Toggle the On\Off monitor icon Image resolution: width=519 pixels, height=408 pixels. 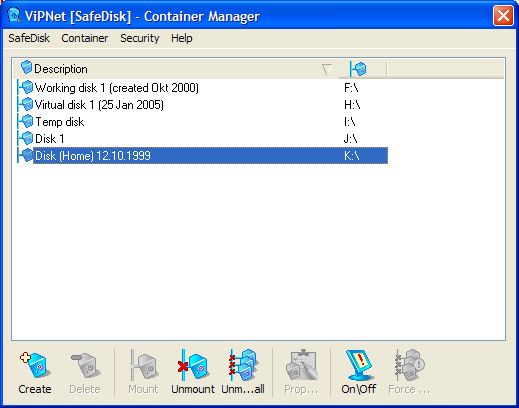[x=359, y=365]
